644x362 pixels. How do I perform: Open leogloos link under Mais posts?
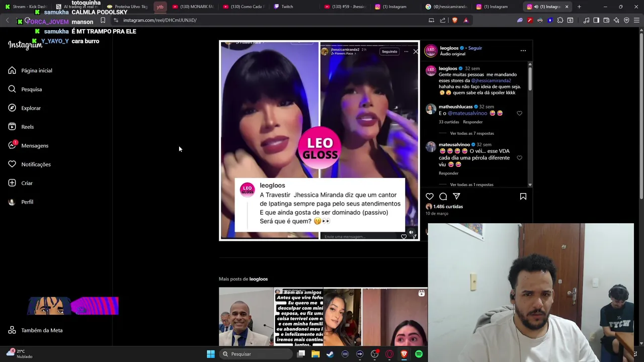tap(259, 279)
